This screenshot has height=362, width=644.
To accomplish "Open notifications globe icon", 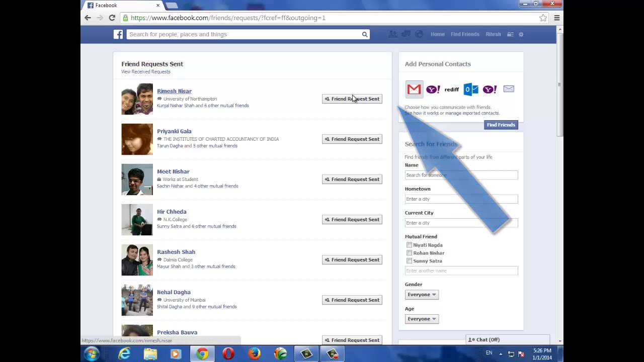I will [x=419, y=34].
